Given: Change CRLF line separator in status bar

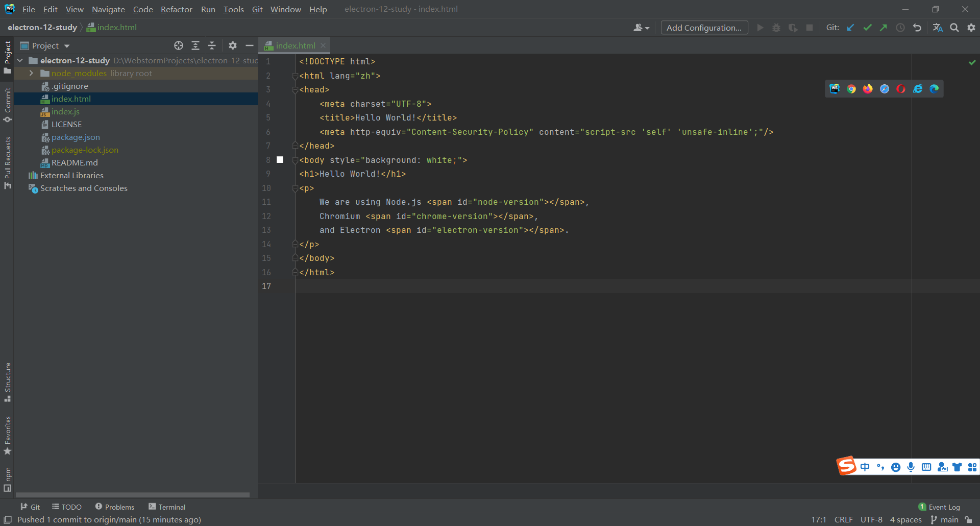Looking at the screenshot, I should tap(843, 519).
